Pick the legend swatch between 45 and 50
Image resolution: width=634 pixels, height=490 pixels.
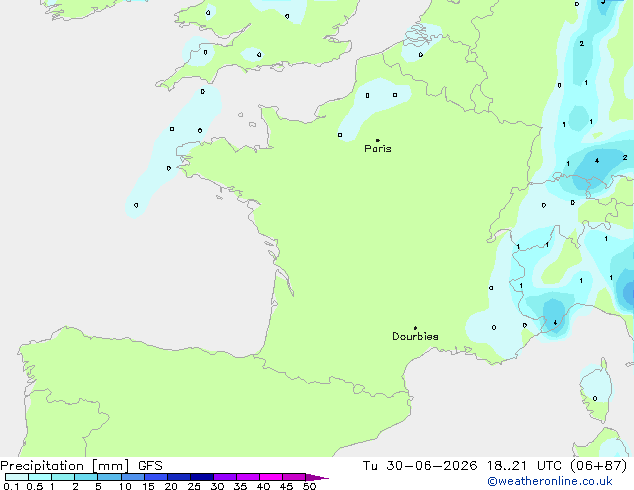click(x=294, y=477)
